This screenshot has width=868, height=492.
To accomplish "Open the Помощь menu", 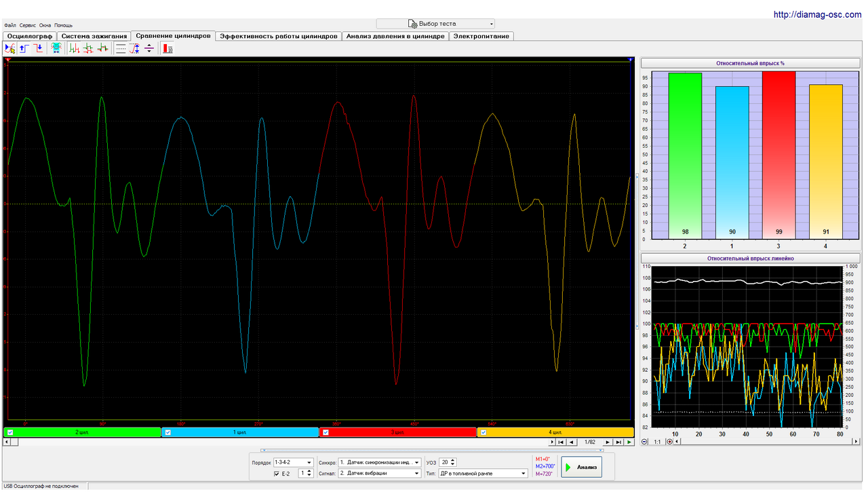I will tap(64, 25).
